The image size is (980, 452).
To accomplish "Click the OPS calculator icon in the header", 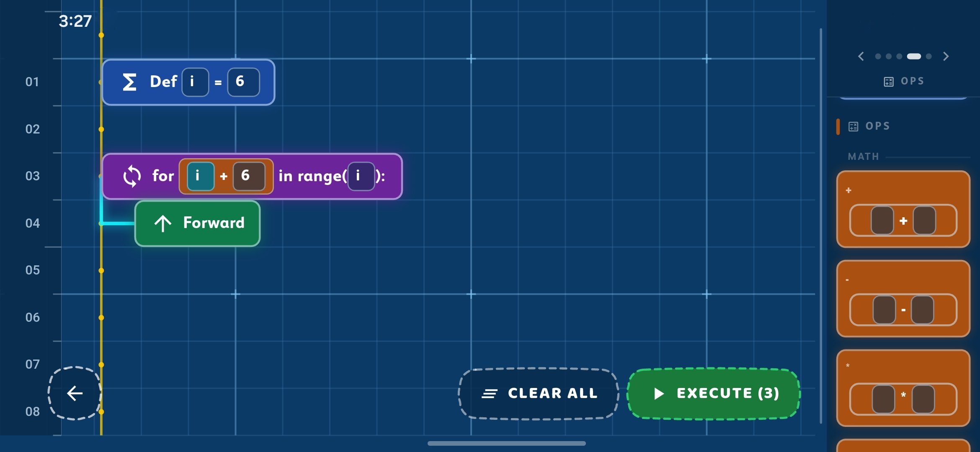I will click(x=889, y=81).
